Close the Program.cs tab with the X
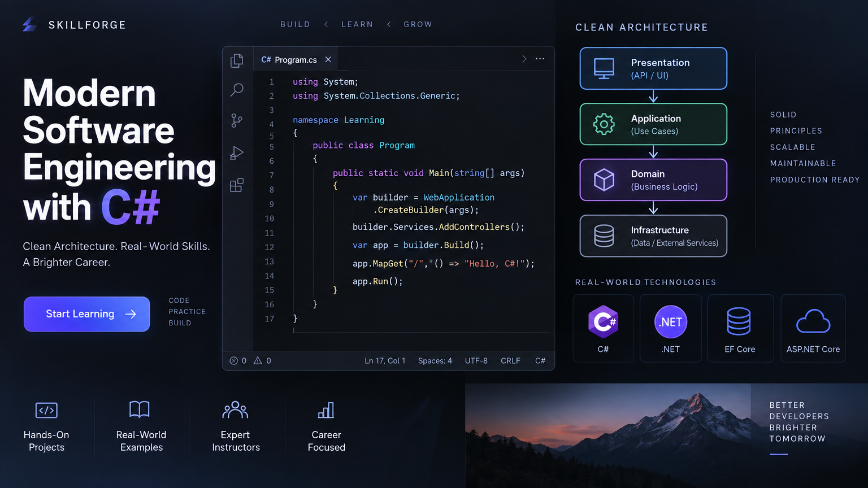868x488 pixels. coord(328,59)
